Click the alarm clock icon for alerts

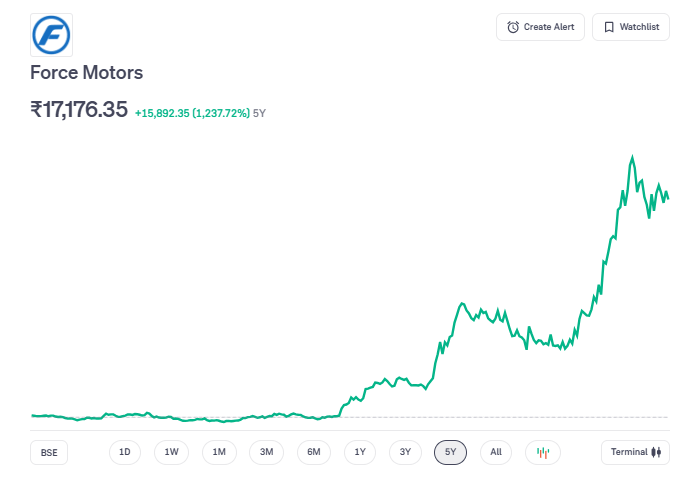tap(513, 27)
